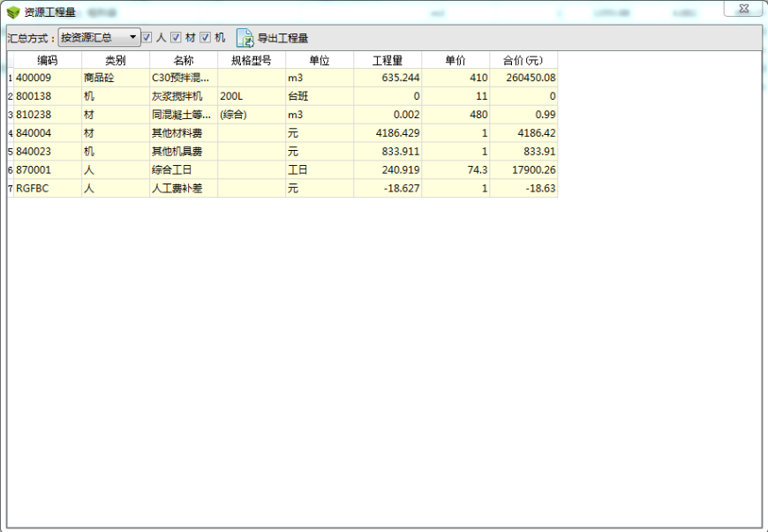This screenshot has height=532, width=768.
Task: Click quantity value 833.911
Action: coord(388,152)
